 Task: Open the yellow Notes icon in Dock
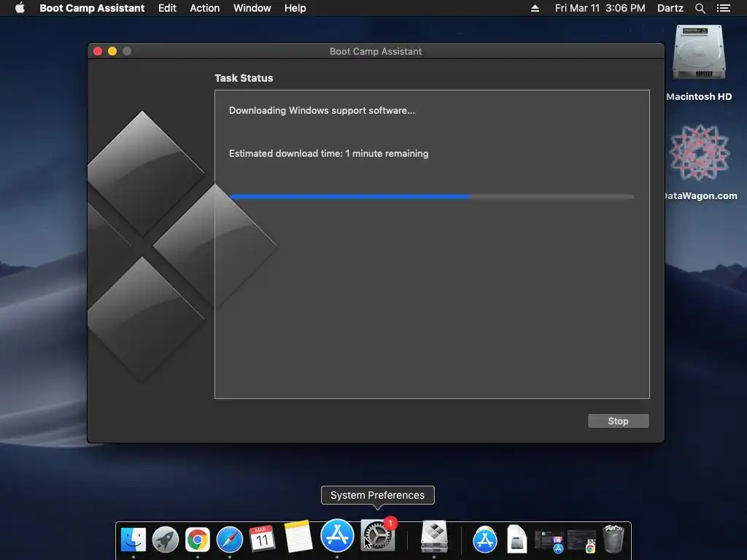click(298, 537)
